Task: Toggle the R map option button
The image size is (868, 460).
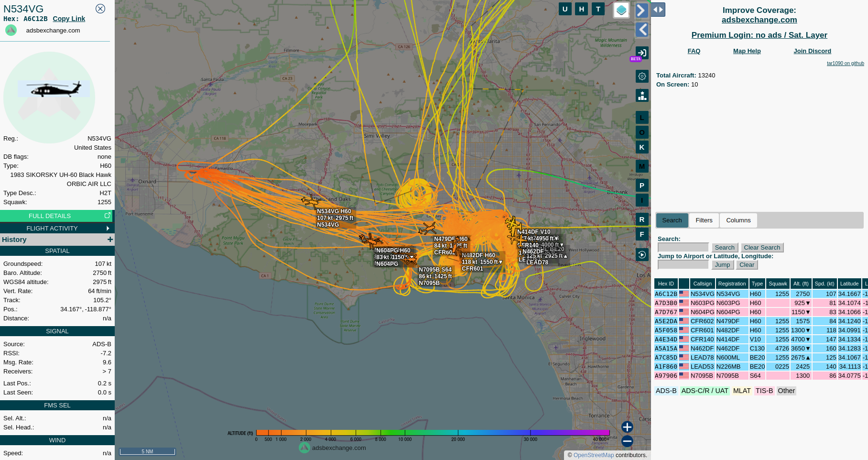Action: click(x=642, y=219)
